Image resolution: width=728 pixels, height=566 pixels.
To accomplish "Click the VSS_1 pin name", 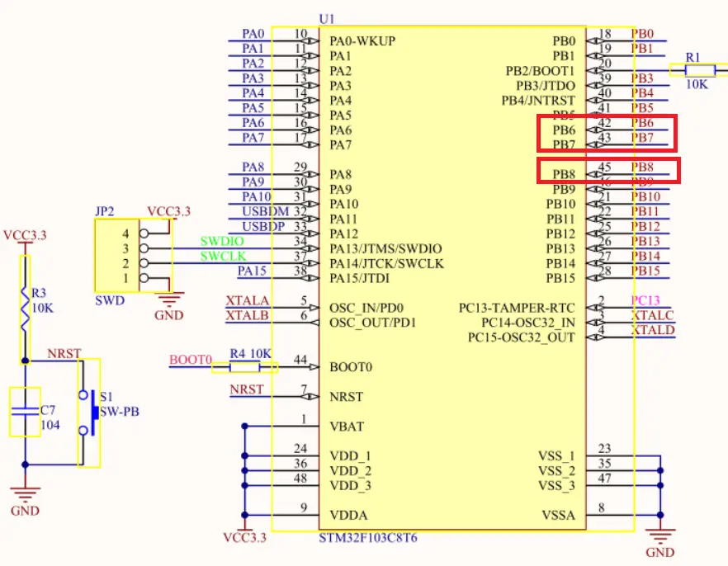I will coord(556,456).
